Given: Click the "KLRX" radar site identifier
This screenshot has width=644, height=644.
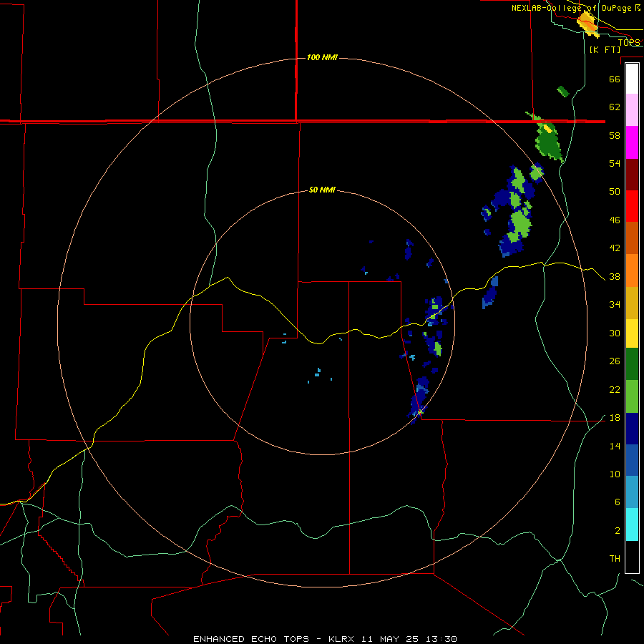Looking at the screenshot, I should [x=342, y=639].
